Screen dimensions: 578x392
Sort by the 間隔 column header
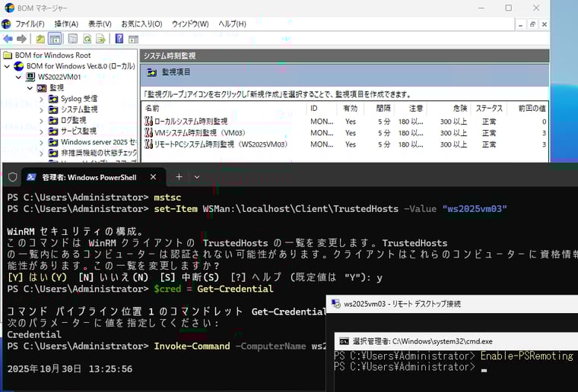pos(380,108)
